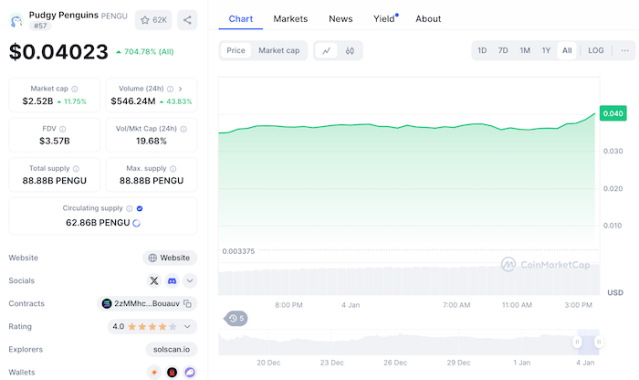Screen dimensions: 639x380
Task: Open the X (Twitter) social link
Action: (x=154, y=281)
